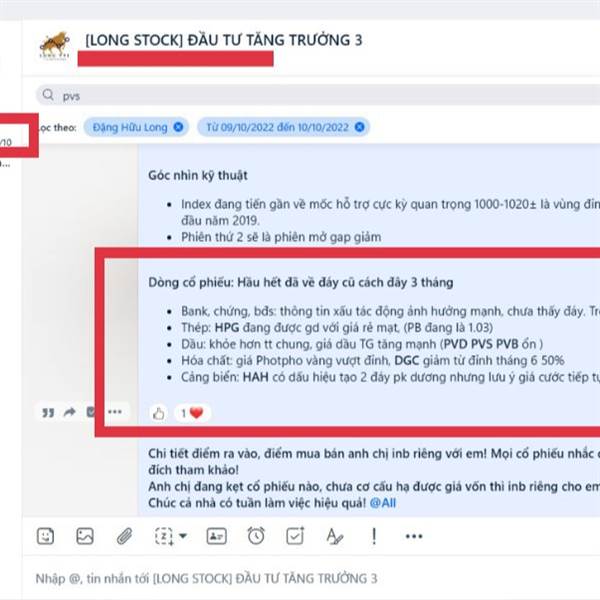Forward the message with the arrow icon
This screenshot has width=600, height=600.
pyautogui.click(x=70, y=412)
